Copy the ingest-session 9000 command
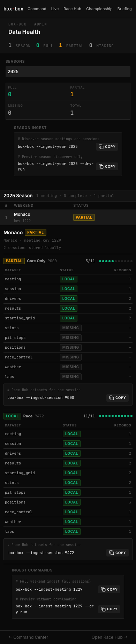136x644 pixels. [118, 398]
